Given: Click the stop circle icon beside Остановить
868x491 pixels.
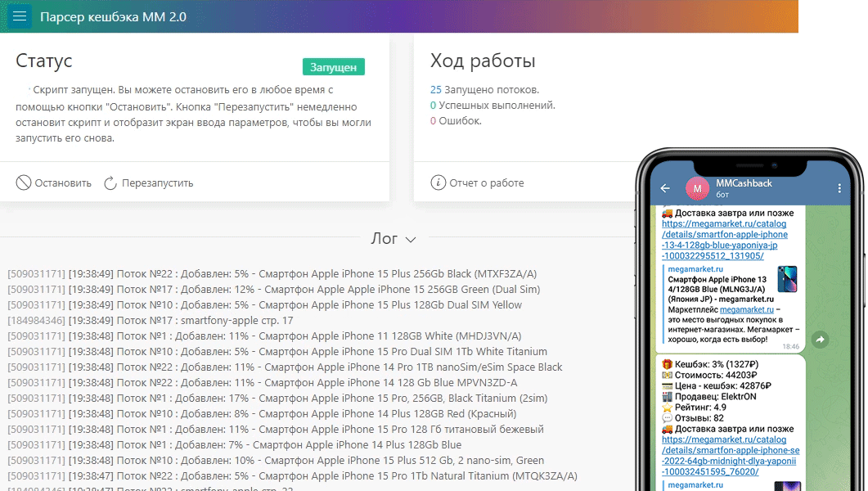Looking at the screenshot, I should 23,182.
